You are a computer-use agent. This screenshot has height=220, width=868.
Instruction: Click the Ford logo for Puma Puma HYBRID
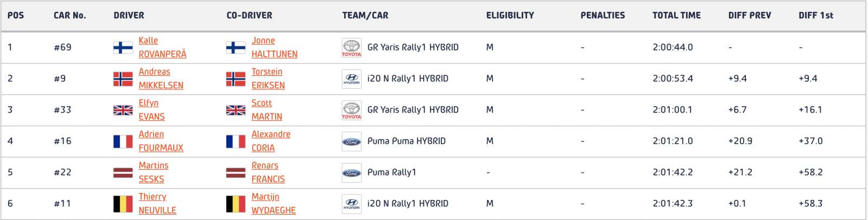(351, 141)
